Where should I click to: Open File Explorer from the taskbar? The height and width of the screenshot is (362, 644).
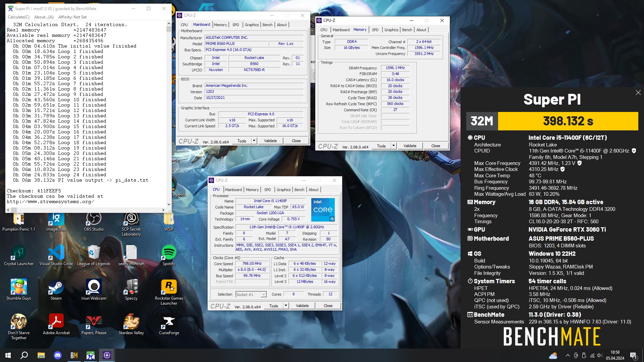coord(41,355)
